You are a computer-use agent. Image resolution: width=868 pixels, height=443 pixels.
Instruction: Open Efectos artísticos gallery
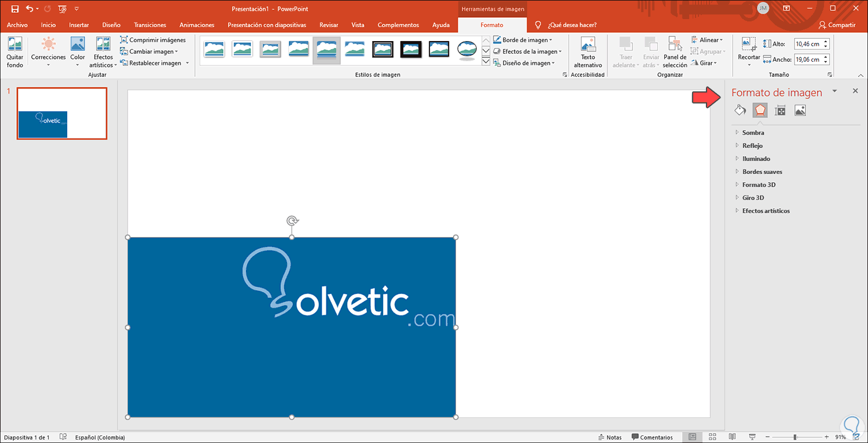tap(103, 53)
